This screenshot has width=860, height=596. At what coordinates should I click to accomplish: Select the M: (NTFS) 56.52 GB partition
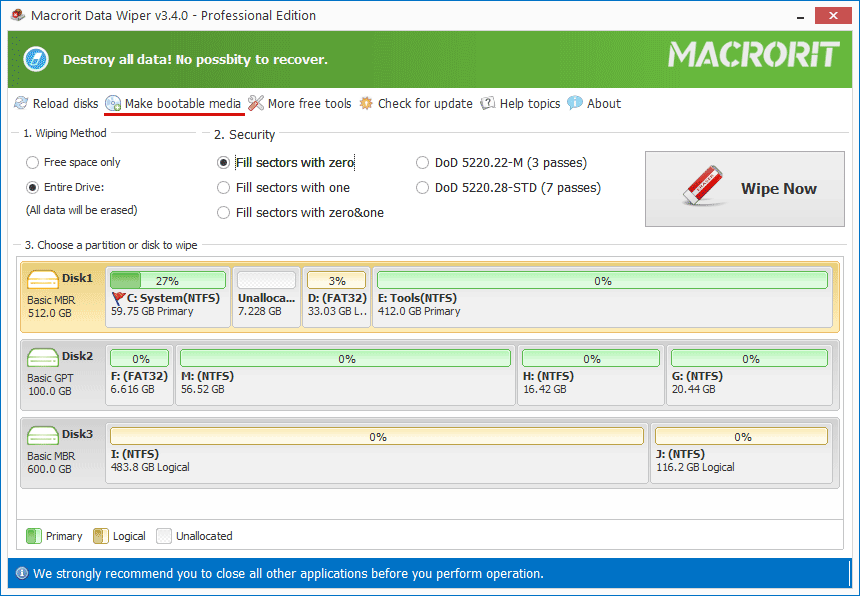(x=346, y=375)
